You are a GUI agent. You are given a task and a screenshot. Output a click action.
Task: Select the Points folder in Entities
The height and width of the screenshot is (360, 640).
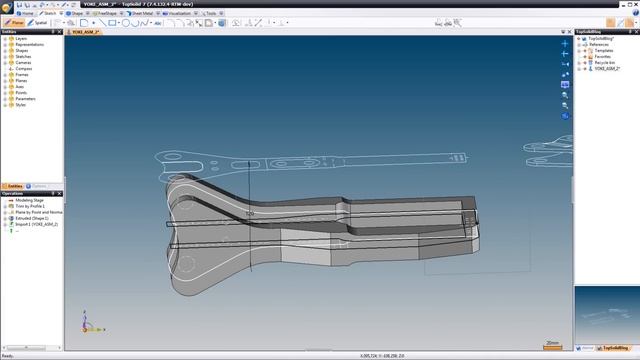(x=21, y=93)
